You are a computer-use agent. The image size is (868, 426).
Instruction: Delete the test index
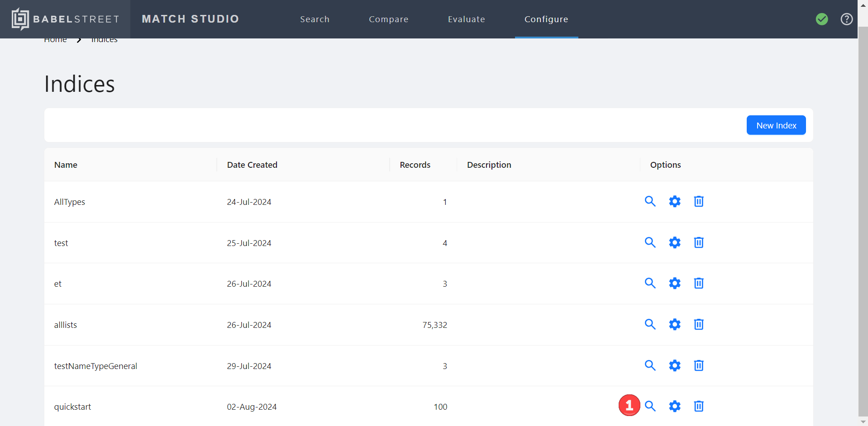699,242
